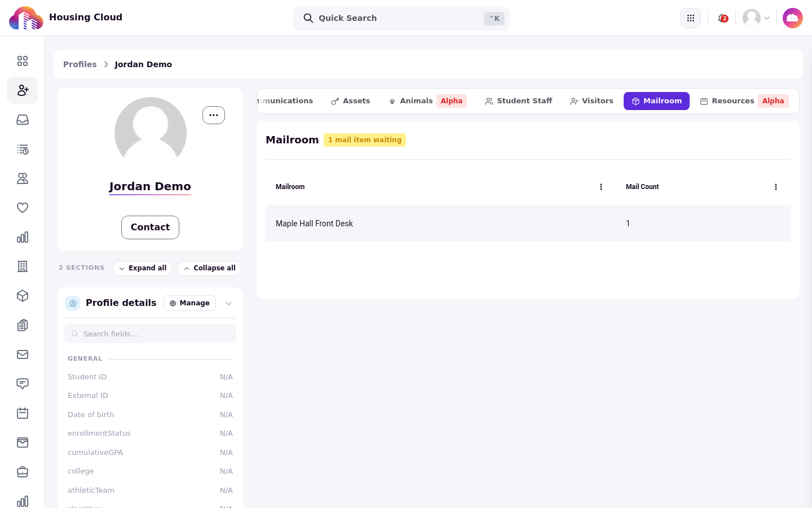Open the pink cloud assistant icon
This screenshot has height=508, width=812.
pos(793,18)
